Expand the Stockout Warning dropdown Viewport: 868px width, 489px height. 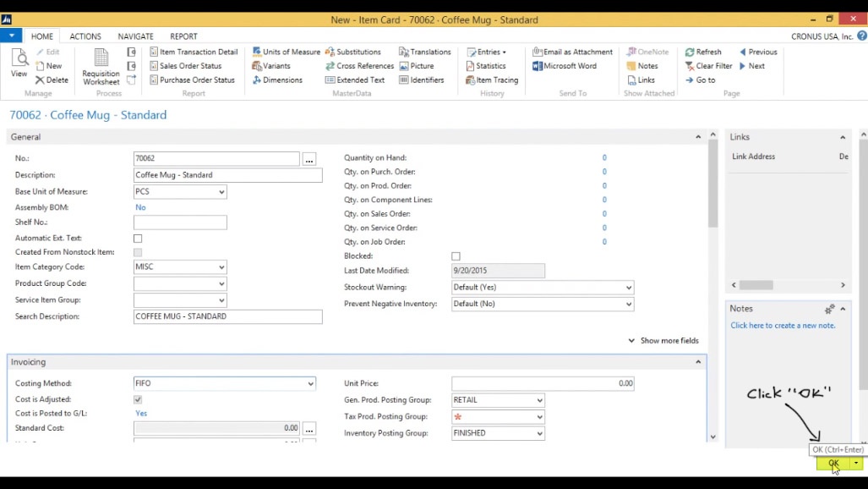(x=628, y=288)
